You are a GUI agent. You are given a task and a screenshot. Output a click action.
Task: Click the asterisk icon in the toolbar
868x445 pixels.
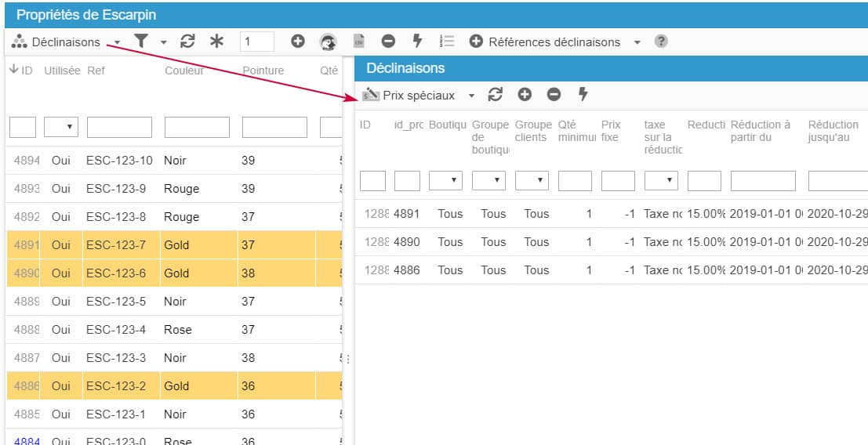tap(216, 42)
